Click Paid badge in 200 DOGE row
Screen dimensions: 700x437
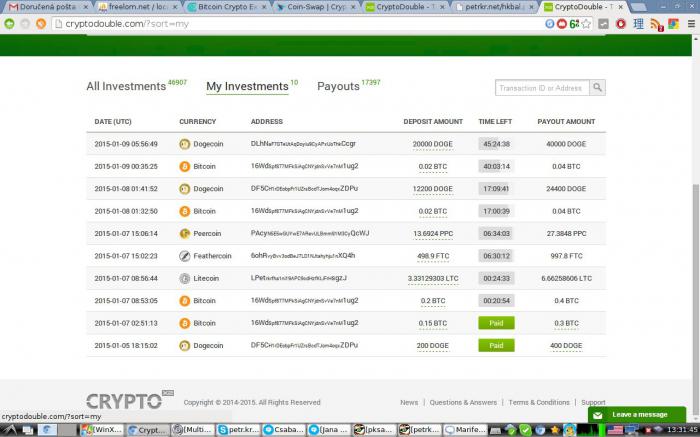[x=496, y=345]
